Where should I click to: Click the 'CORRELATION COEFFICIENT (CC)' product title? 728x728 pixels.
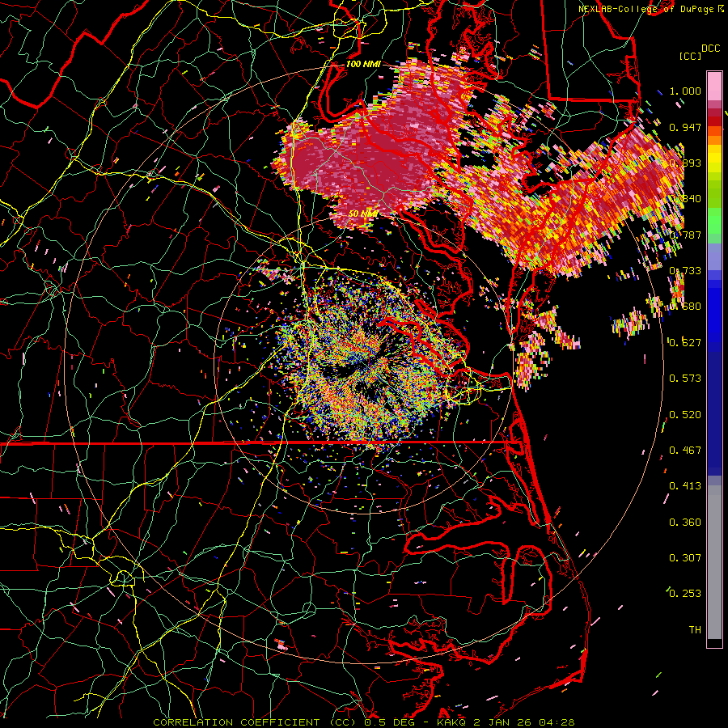click(x=254, y=722)
